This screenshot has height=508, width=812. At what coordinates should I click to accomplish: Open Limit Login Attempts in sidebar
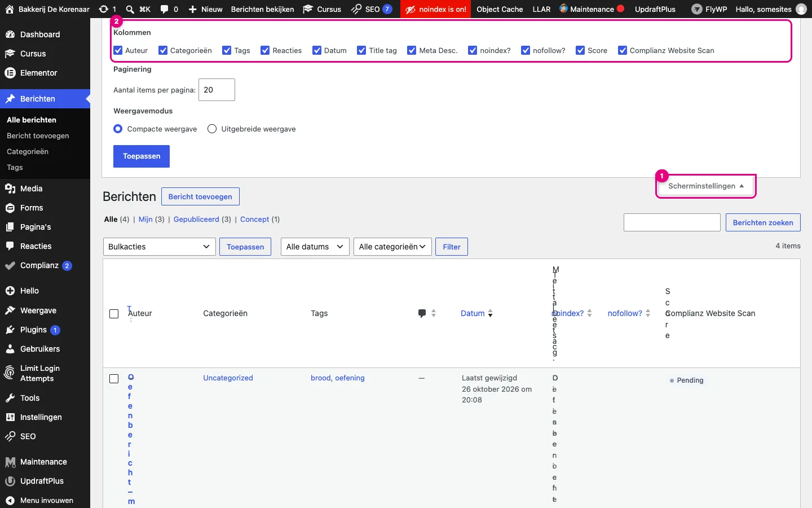39,373
